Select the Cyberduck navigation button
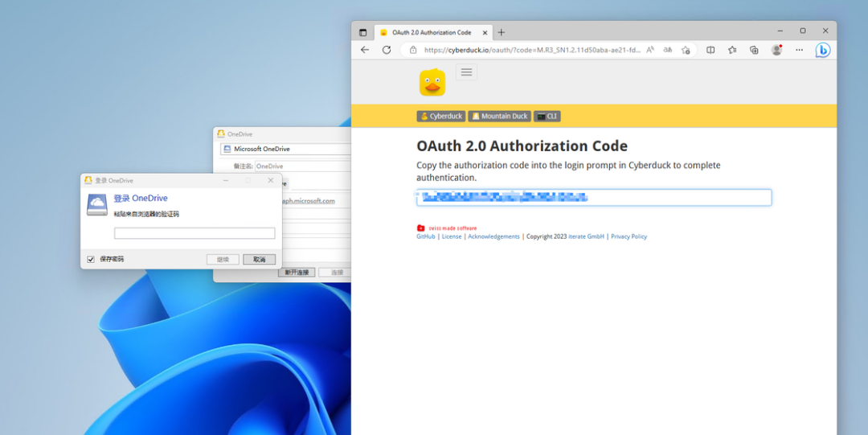 [441, 117]
